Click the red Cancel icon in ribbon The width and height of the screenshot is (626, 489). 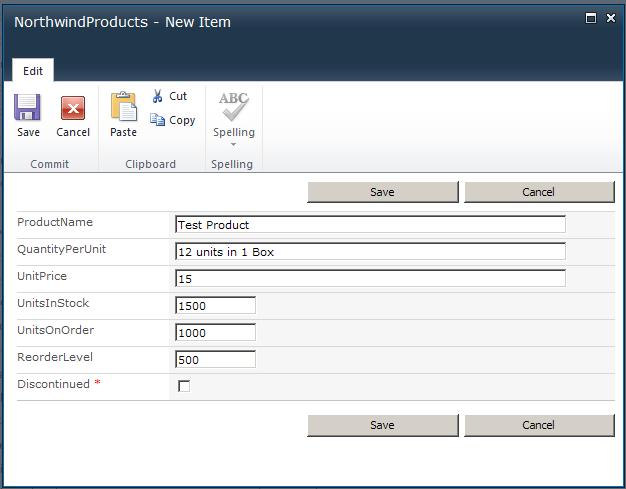click(73, 108)
